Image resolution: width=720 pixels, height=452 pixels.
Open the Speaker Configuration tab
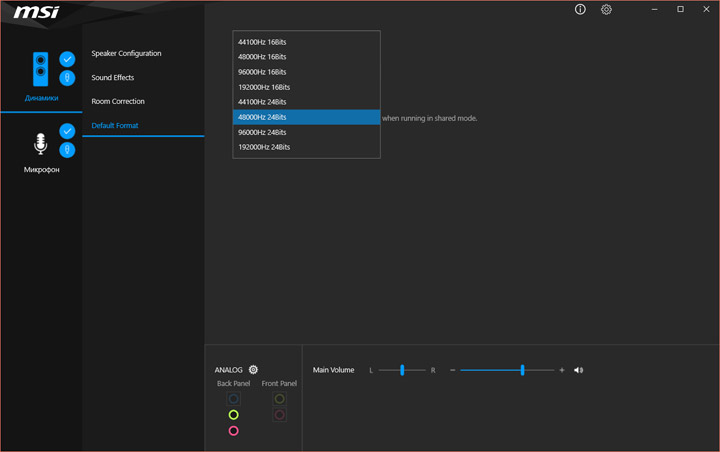tap(126, 53)
